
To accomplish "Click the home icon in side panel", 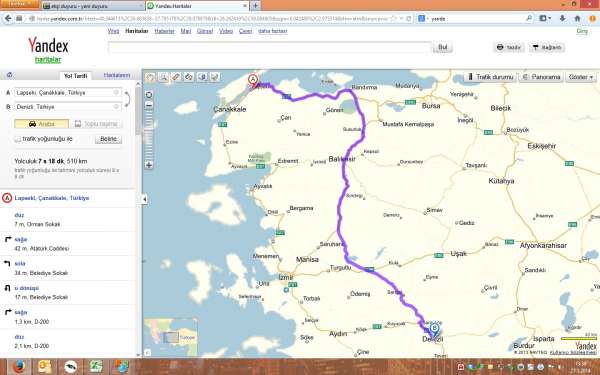I will 10,75.
